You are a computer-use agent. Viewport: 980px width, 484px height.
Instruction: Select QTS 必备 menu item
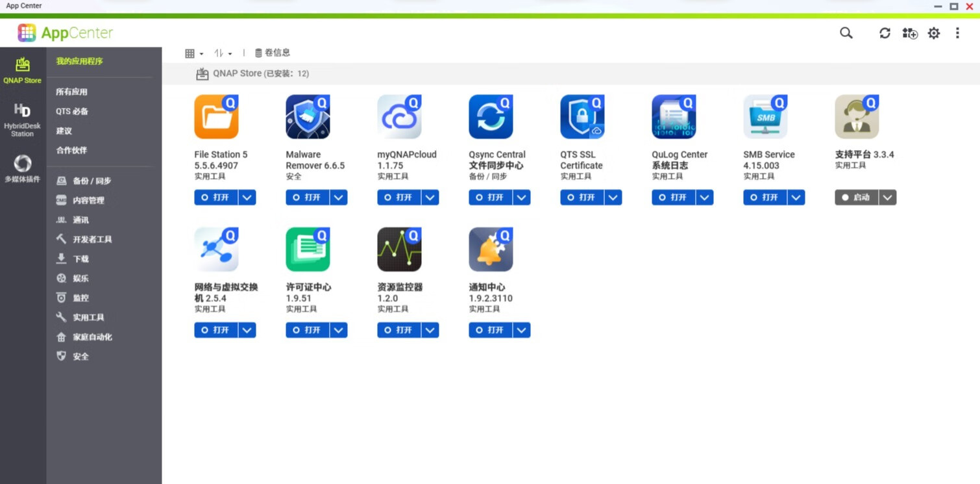[72, 111]
